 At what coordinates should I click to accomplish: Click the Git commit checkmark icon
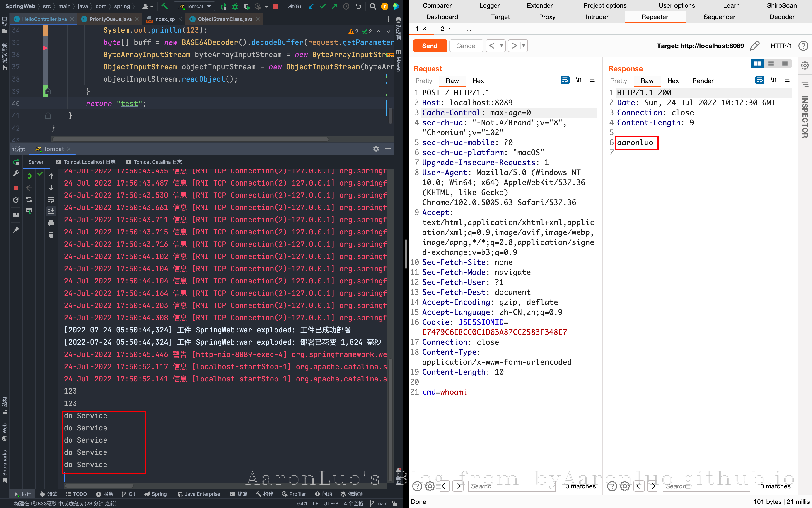323,6
